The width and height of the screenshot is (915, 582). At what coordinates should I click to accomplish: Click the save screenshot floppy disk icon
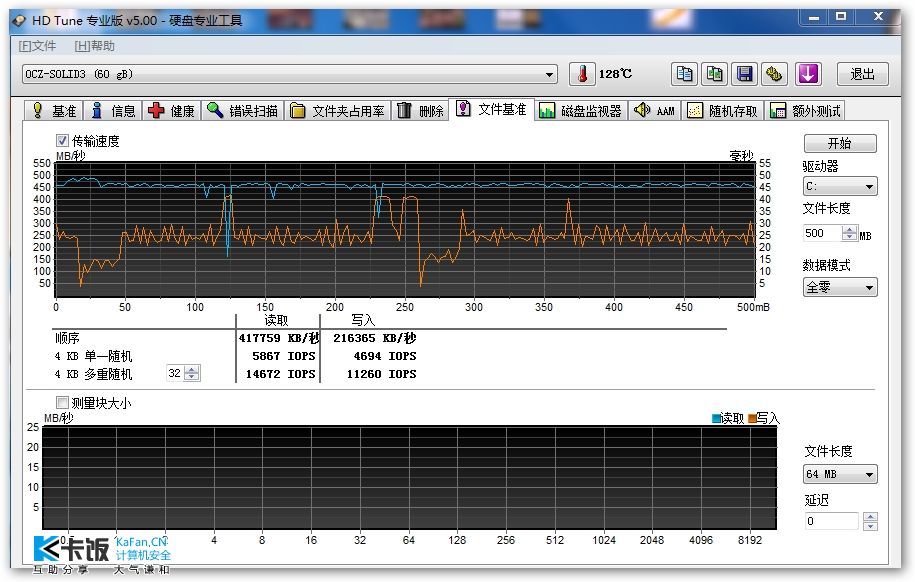tap(745, 74)
